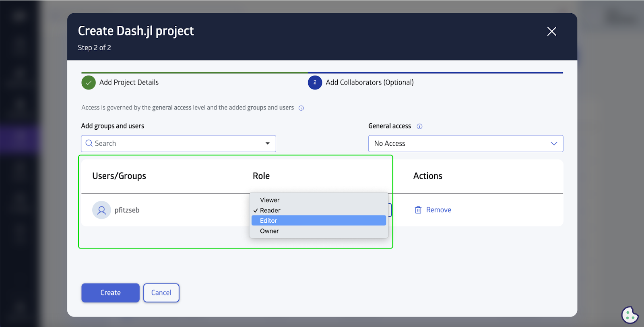Click the Actions column header
The height and width of the screenshot is (327, 644).
click(x=427, y=176)
